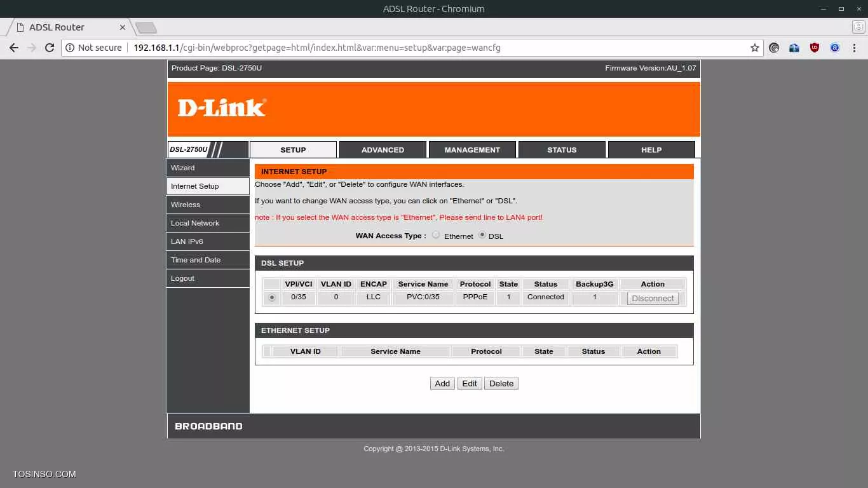Click the D-Link copyright text
The height and width of the screenshot is (488, 868).
(434, 449)
